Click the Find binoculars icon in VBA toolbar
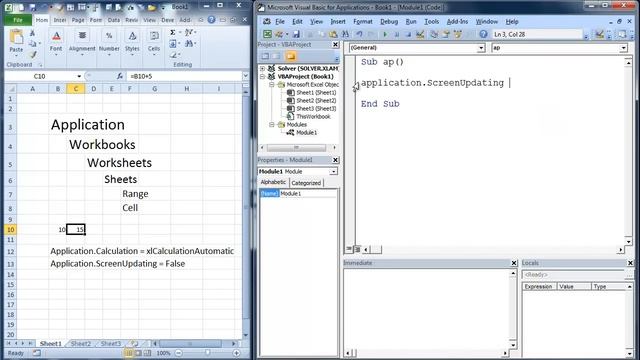Screen dimensions: 640x360 tap(345, 35)
